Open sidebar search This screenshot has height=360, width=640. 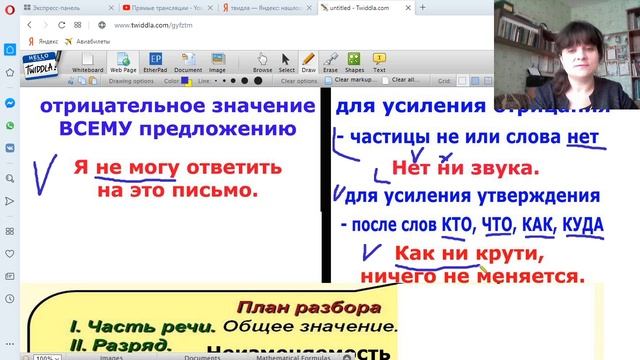pyautogui.click(x=10, y=178)
